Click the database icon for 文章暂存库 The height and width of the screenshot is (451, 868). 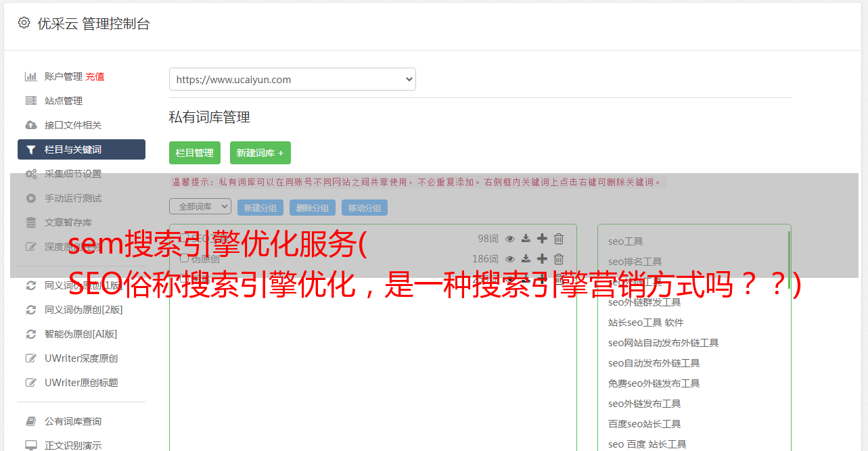pyautogui.click(x=31, y=222)
